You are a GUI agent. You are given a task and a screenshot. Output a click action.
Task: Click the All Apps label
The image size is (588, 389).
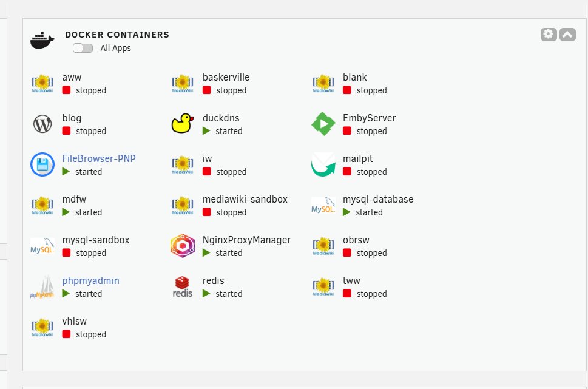coord(115,48)
